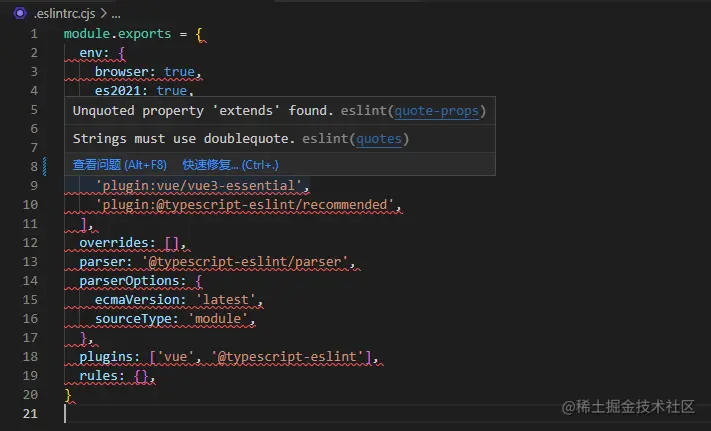Click the 'module' string on line 16

(x=218, y=319)
